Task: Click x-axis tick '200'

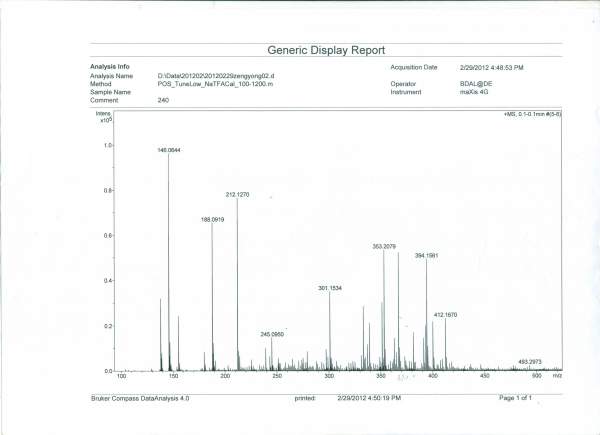Action: point(225,376)
